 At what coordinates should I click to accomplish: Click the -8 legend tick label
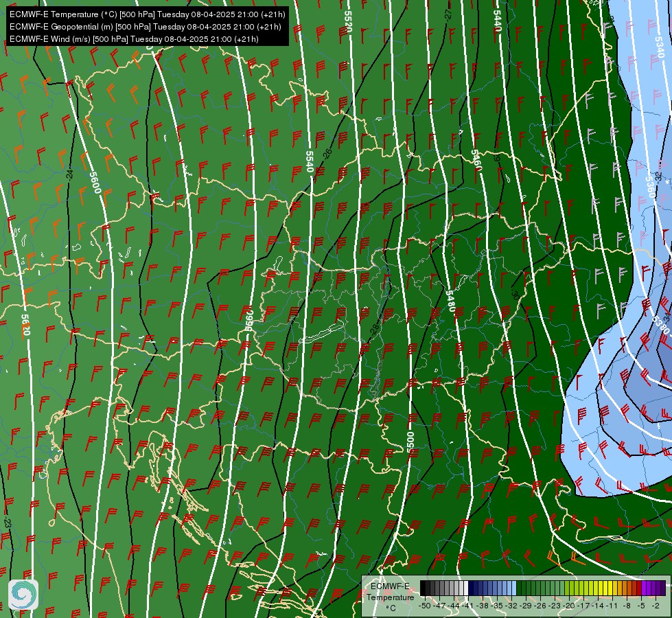[x=627, y=606]
